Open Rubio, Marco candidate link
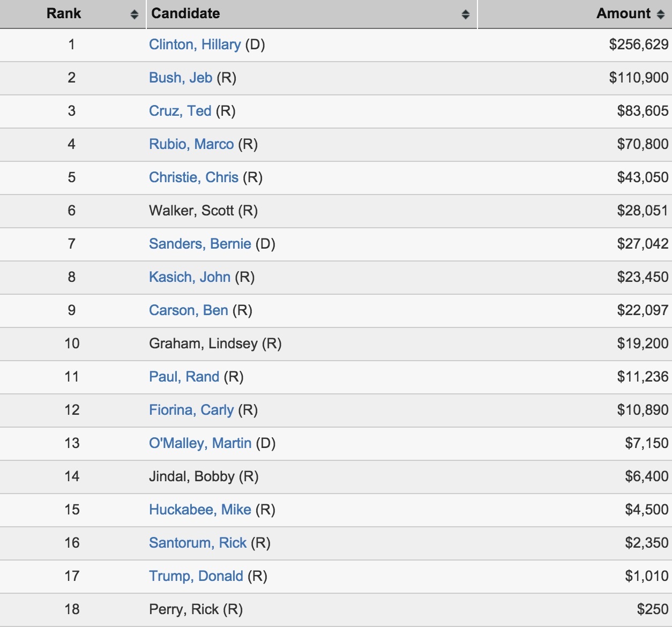This screenshot has height=627, width=672. [191, 144]
